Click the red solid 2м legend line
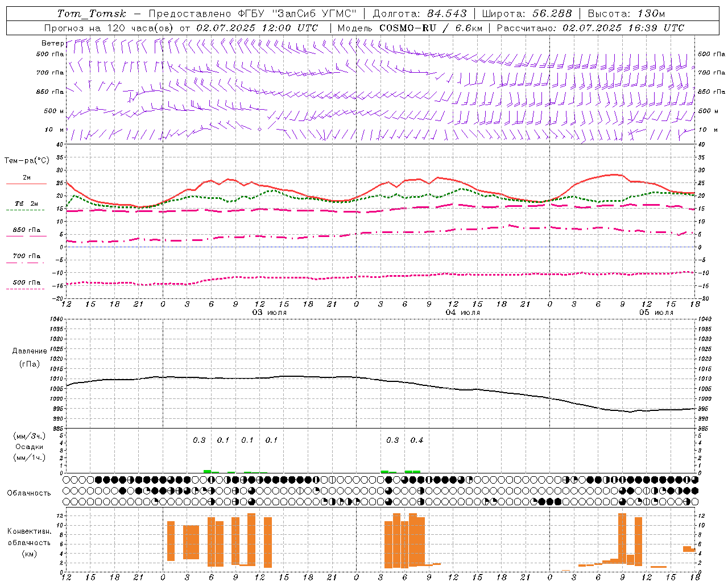Viewport: 728px width, 582px height. pos(26,184)
